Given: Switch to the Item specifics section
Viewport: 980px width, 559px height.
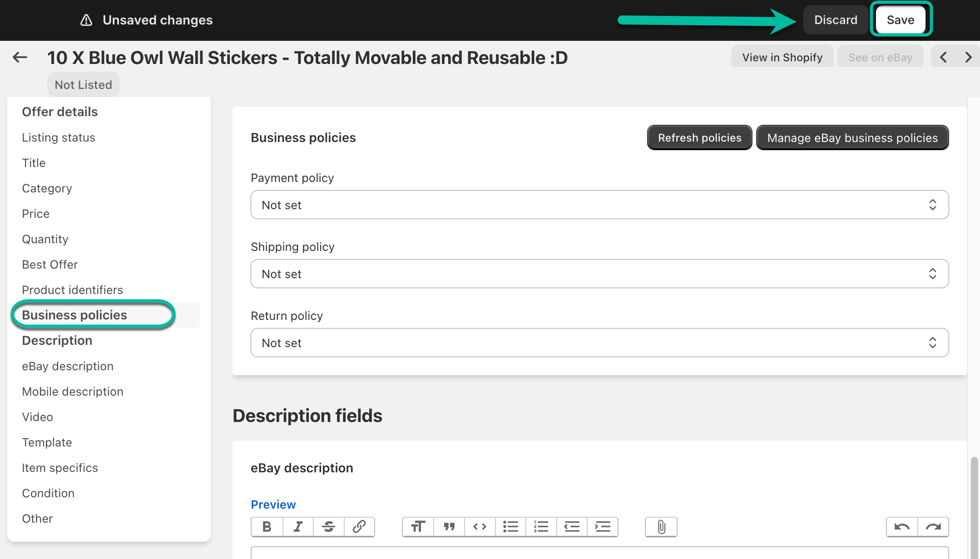Looking at the screenshot, I should click(60, 467).
